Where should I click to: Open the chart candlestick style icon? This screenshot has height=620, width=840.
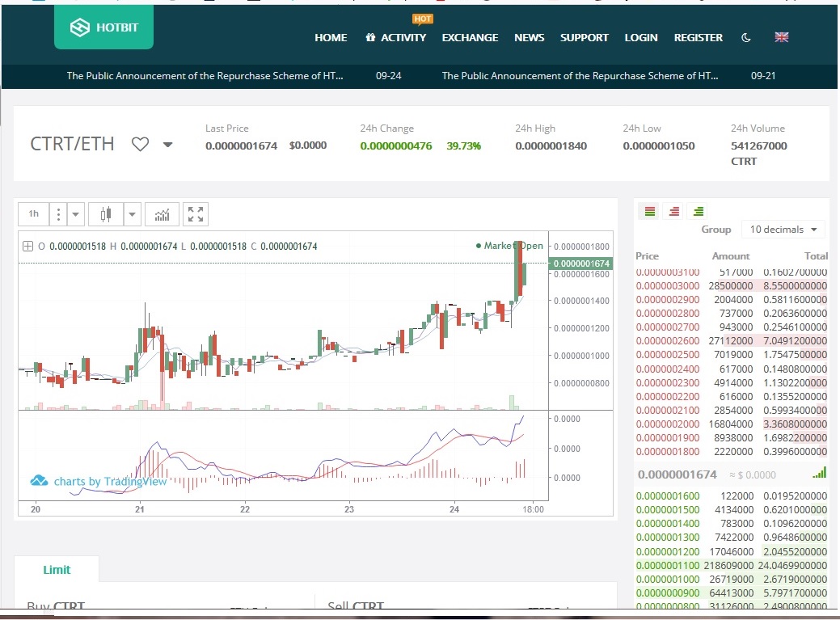105,214
